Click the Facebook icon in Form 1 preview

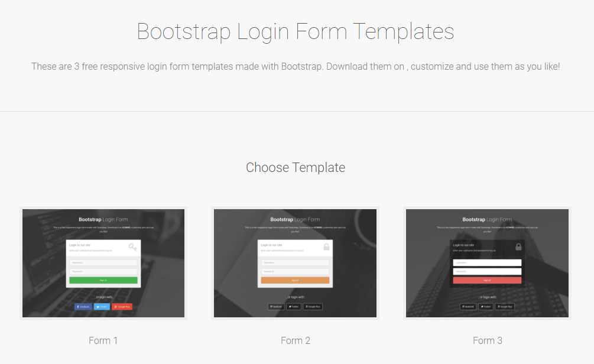click(83, 307)
